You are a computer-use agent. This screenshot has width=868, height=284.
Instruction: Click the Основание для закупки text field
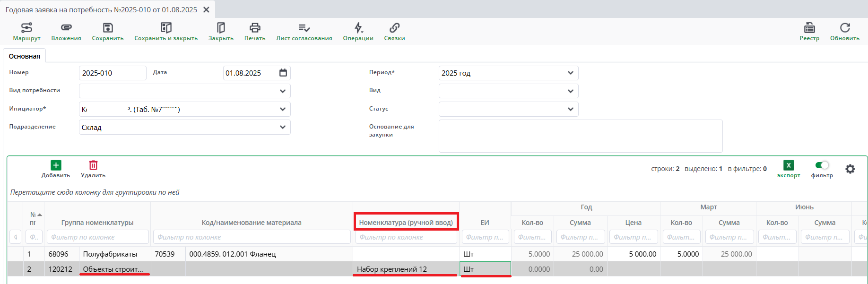click(x=580, y=136)
